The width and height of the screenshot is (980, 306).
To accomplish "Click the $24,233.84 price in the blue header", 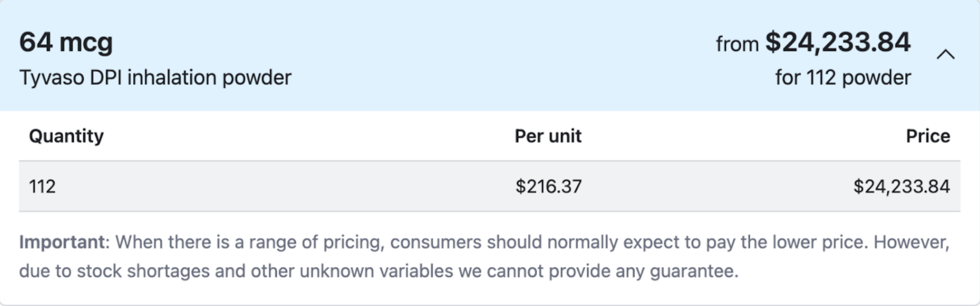I will tap(837, 42).
